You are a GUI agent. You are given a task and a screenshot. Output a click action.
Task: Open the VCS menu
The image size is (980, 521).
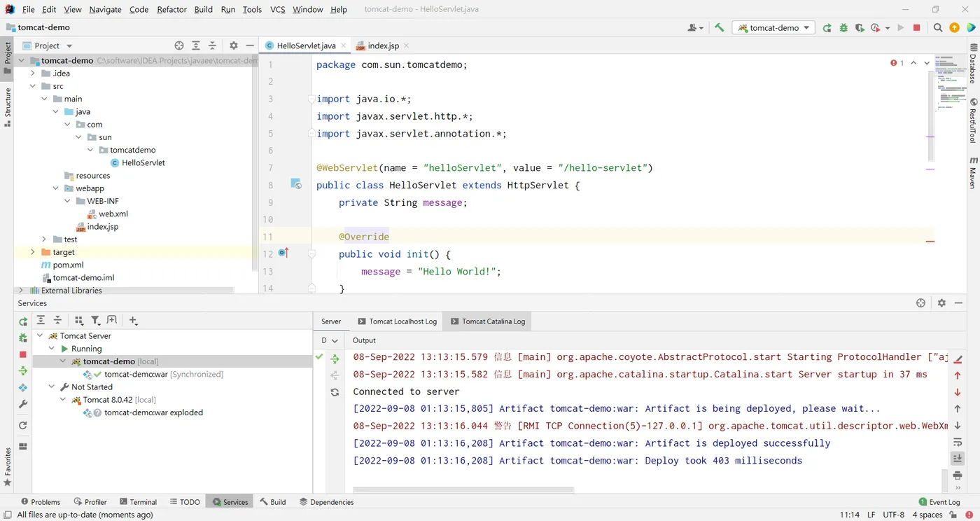click(277, 9)
